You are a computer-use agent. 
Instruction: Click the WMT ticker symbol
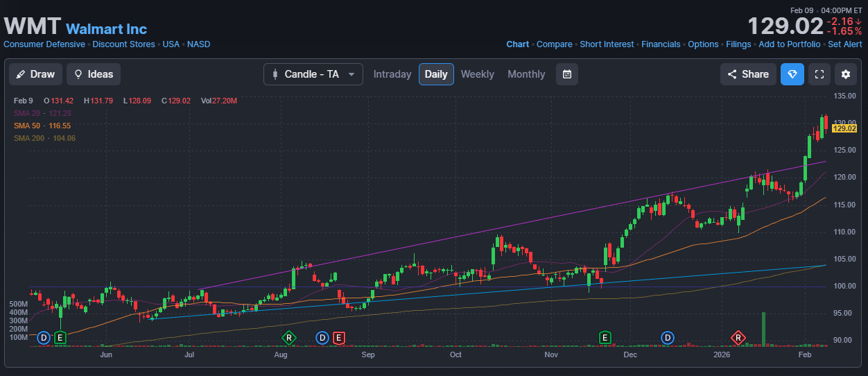point(32,26)
